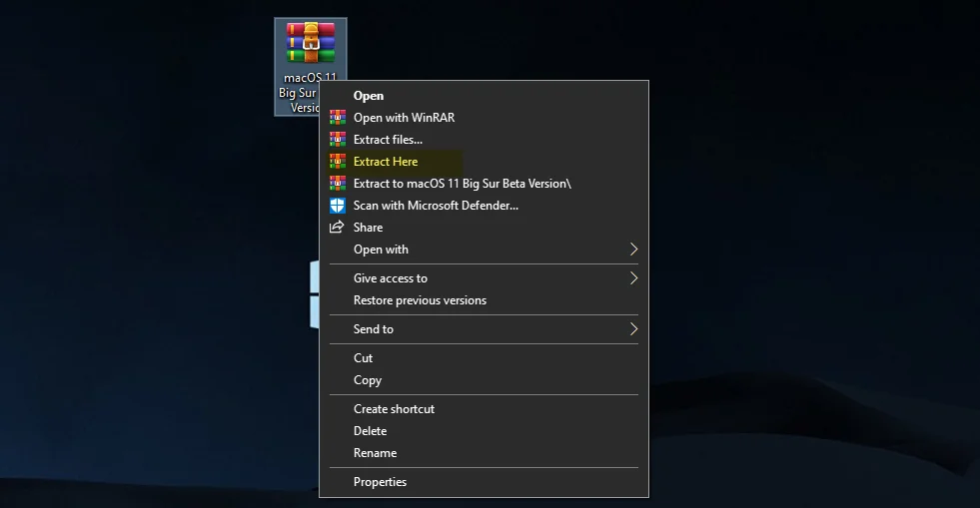This screenshot has width=980, height=508.
Task: Open the Open with submenu
Action: 484,249
